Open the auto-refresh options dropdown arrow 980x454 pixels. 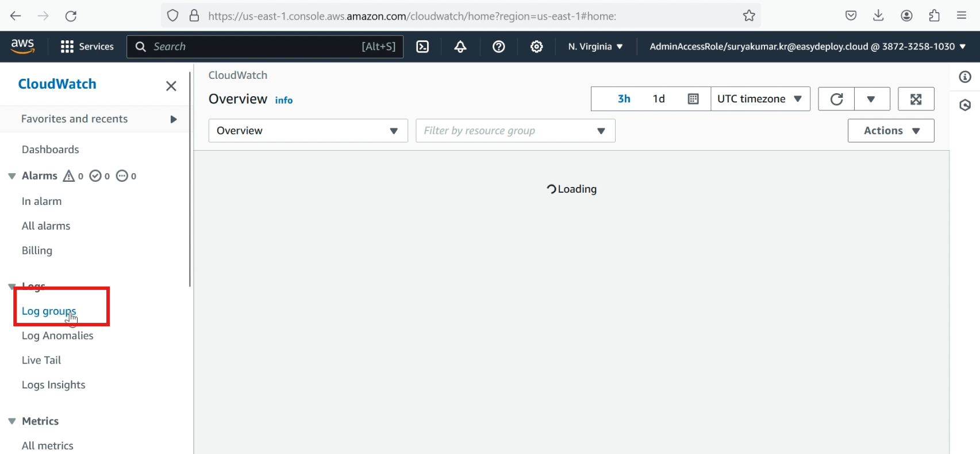(872, 99)
